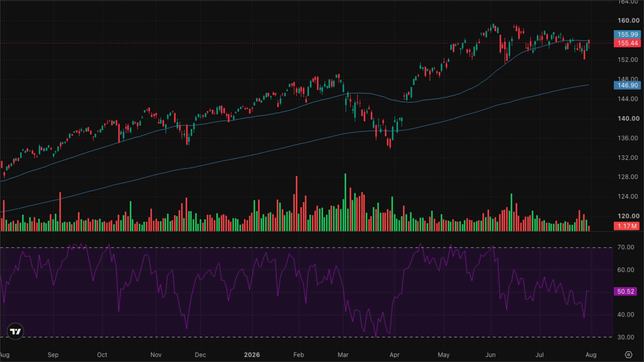The width and height of the screenshot is (644, 362).
Task: Select the red 155.44 last price label
Action: pyautogui.click(x=627, y=43)
